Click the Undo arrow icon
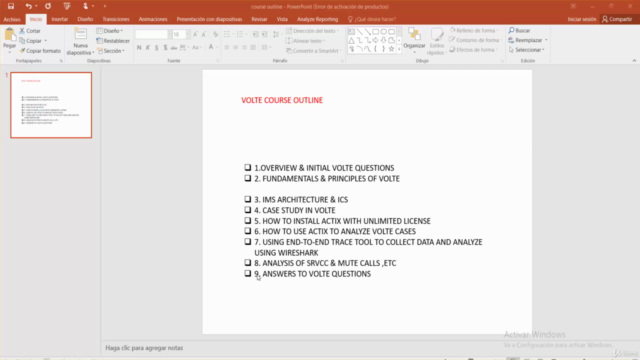Image resolution: width=640 pixels, height=360 pixels. [28, 6]
